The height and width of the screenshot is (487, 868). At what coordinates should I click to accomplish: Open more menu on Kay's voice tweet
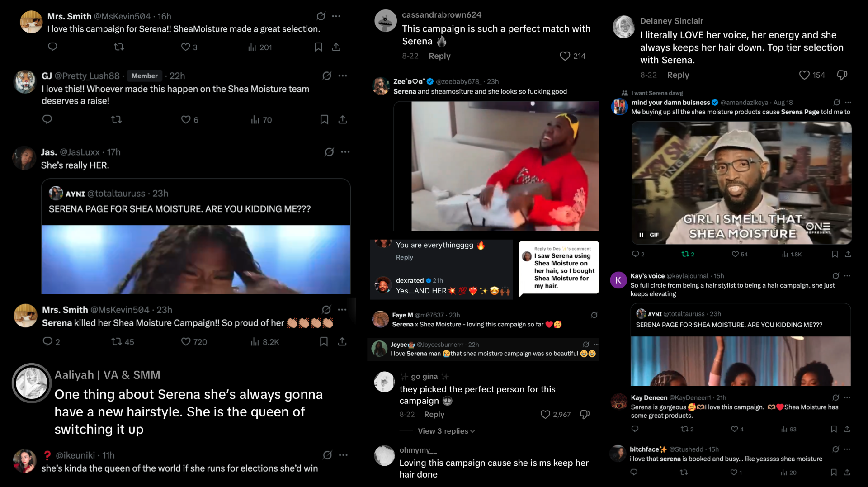[x=847, y=276]
